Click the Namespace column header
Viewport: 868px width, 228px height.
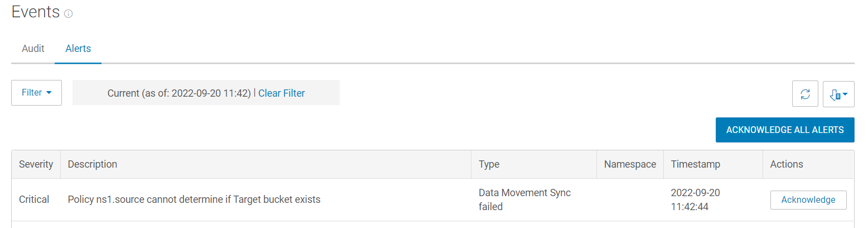630,164
